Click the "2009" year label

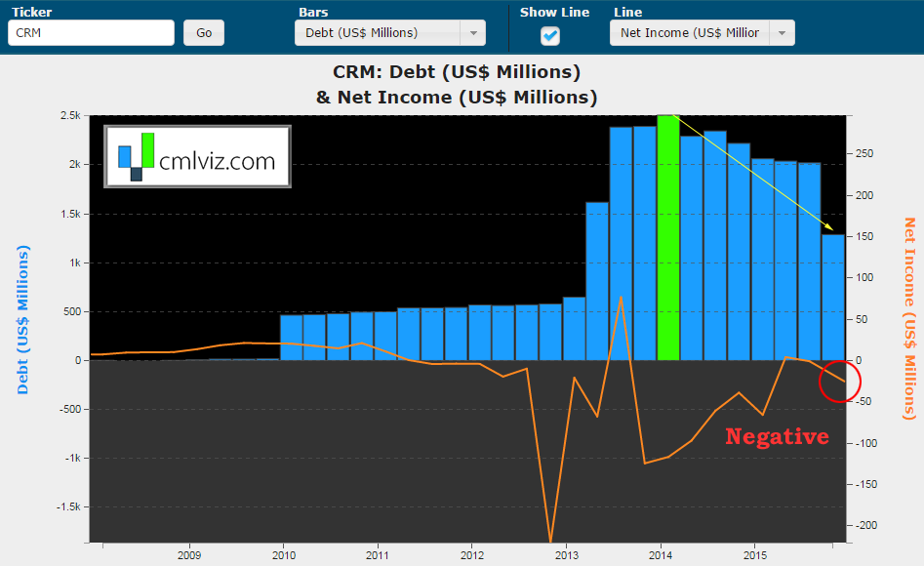[x=189, y=555]
